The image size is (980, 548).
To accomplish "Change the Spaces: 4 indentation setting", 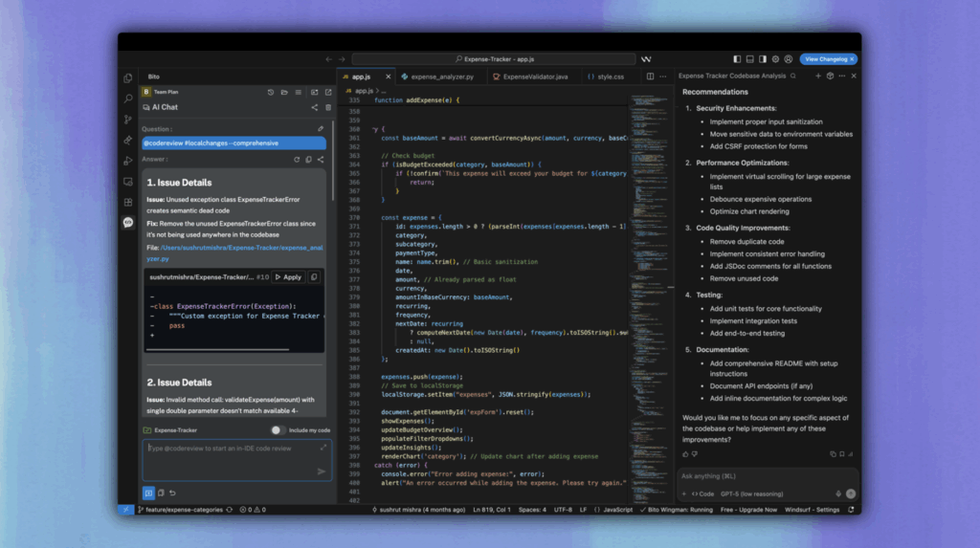I will (532, 510).
